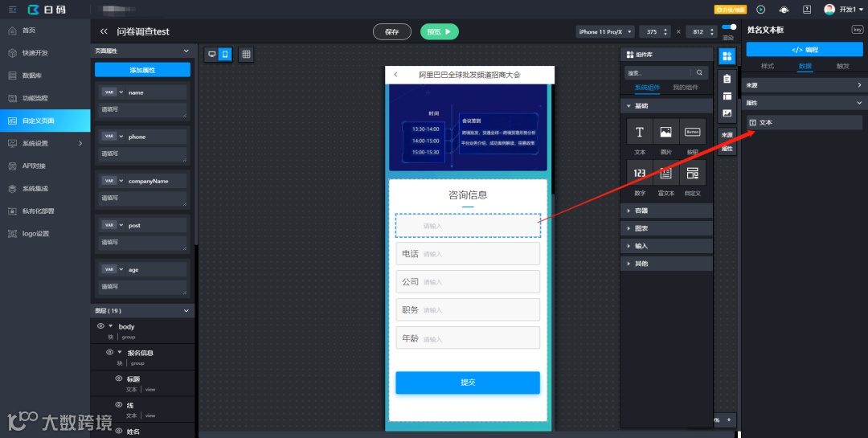Image resolution: width=868 pixels, height=438 pixels.
Task: Switch to 我的组件 tab
Action: pyautogui.click(x=686, y=88)
